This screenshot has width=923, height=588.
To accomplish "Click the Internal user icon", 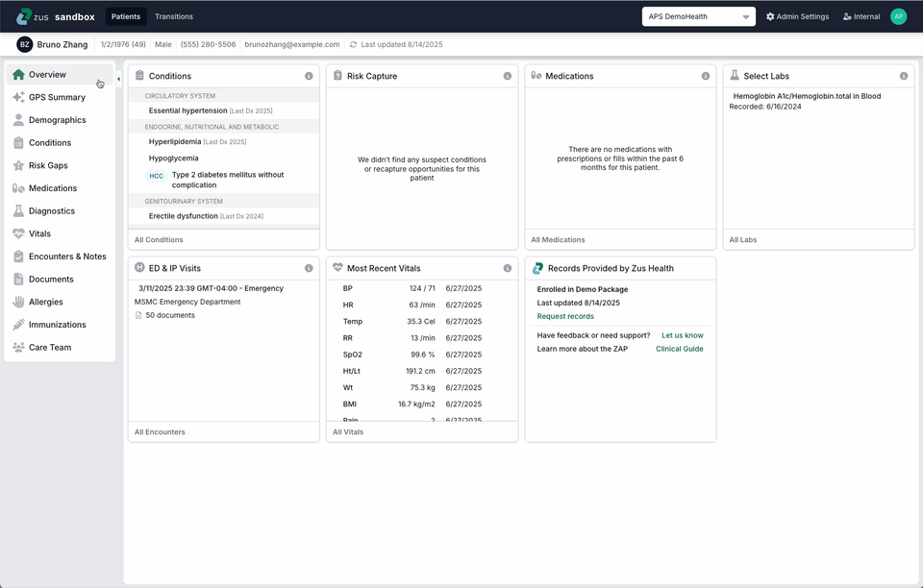I will point(846,16).
